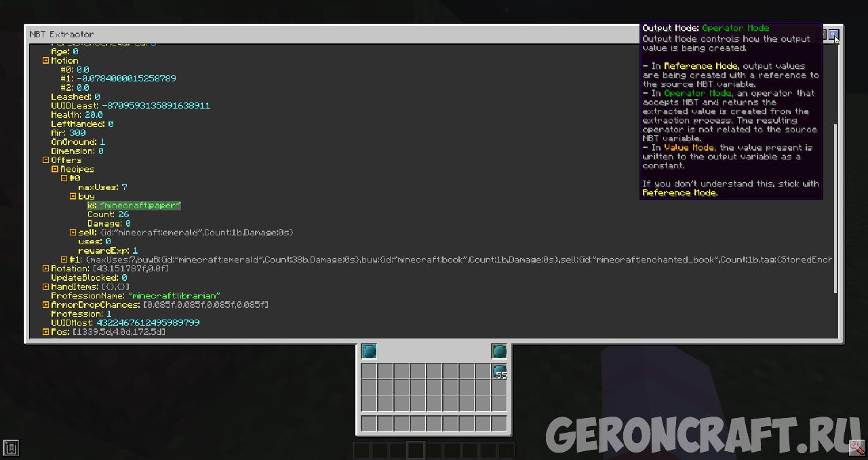Pick up the stack of 55 variable cards
The height and width of the screenshot is (460, 868).
pos(499,371)
